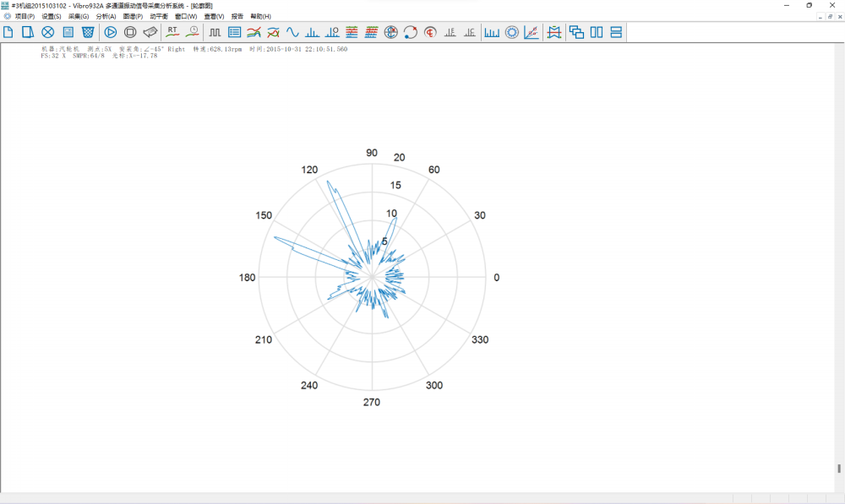
Task: Open the red shaft centerline icon
Action: click(x=430, y=32)
